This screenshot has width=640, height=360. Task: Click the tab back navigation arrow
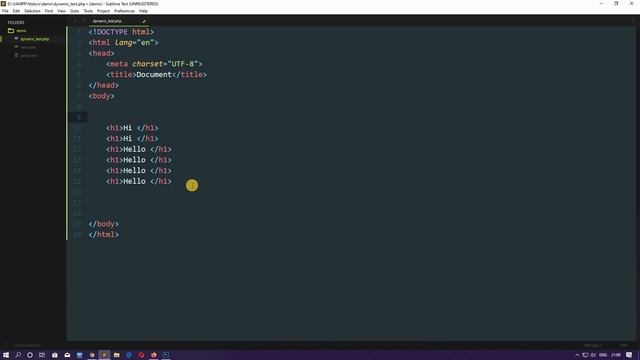(x=75, y=21)
